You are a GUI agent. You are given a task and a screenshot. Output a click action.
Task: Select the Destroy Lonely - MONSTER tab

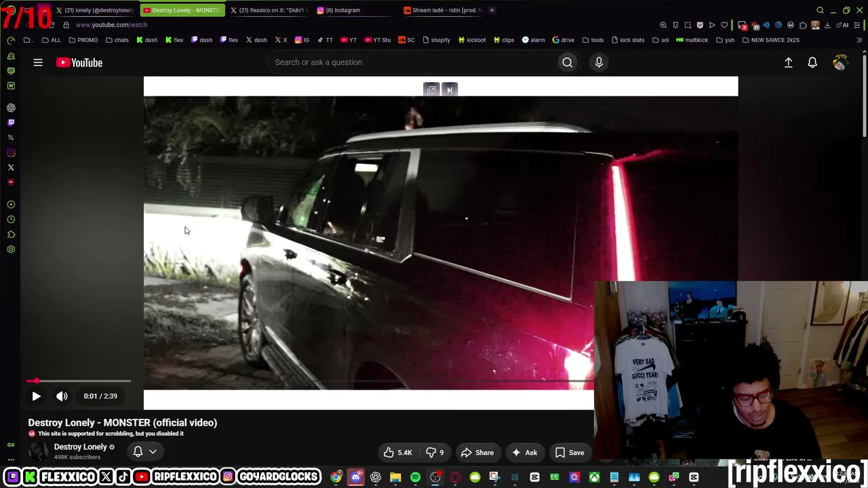click(182, 10)
